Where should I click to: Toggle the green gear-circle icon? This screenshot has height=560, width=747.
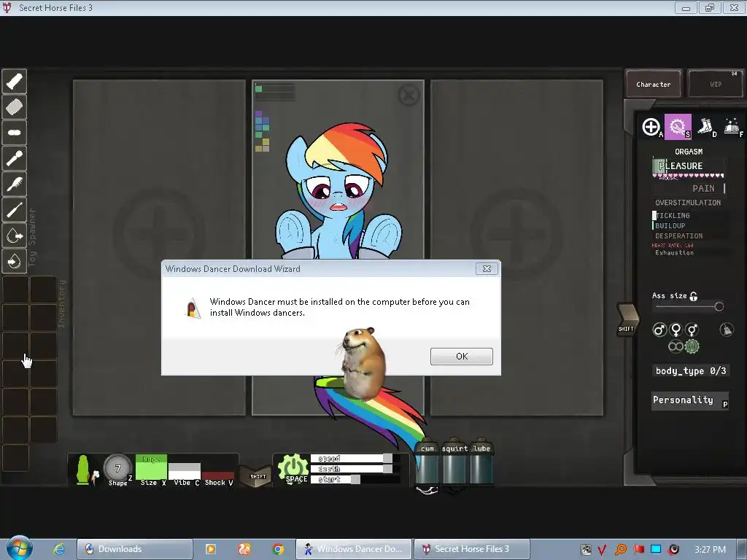click(692, 346)
